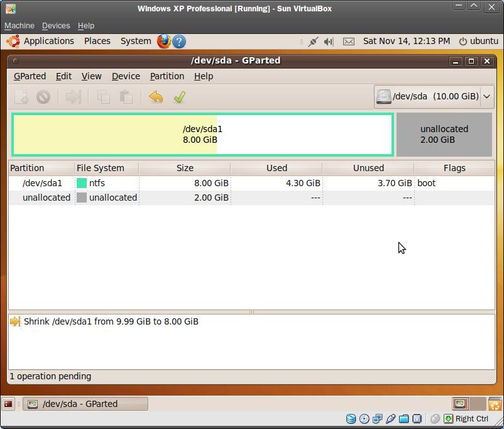Click the Used column header
Screen dimensions: 504x429
277,168
